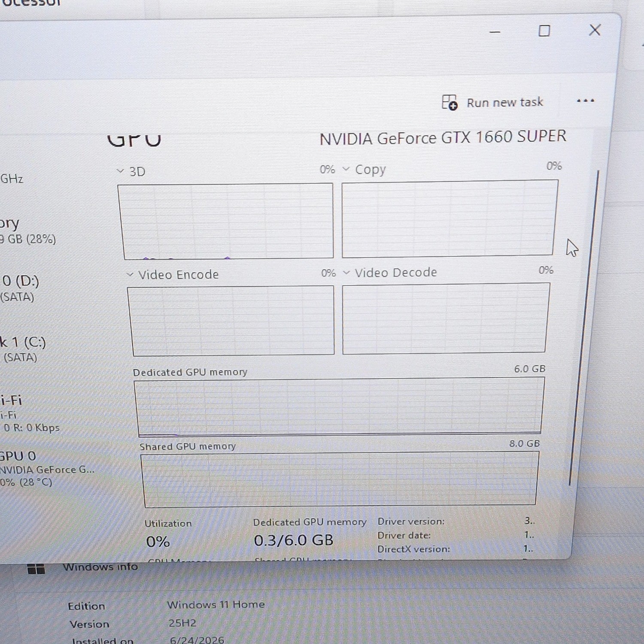The image size is (644, 644).
Task: Click the Video Encode graph
Action: [232, 321]
